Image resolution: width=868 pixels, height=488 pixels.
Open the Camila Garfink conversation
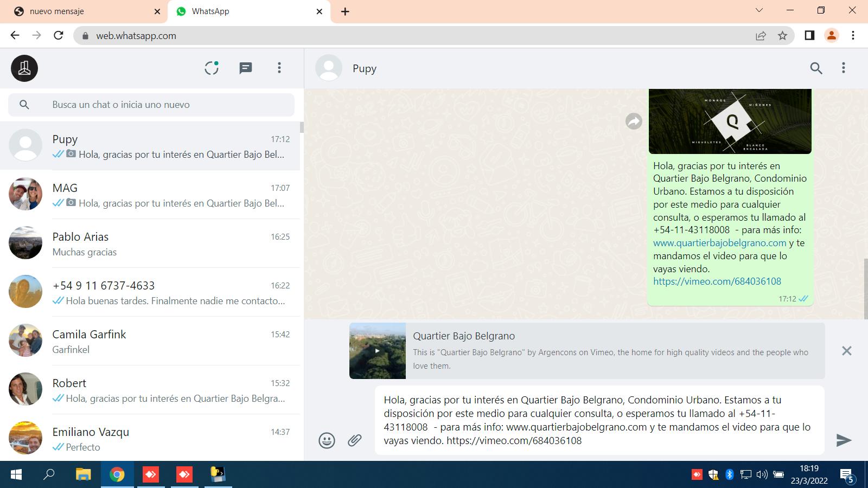[x=150, y=341]
